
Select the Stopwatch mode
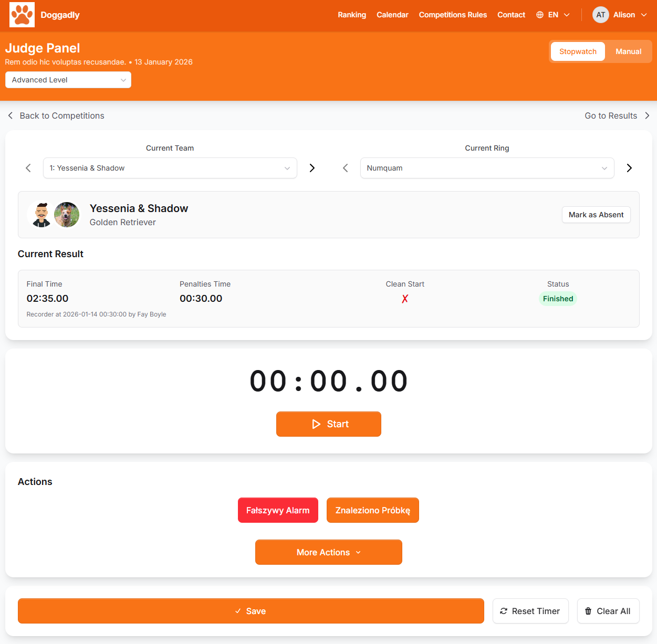pyautogui.click(x=578, y=51)
